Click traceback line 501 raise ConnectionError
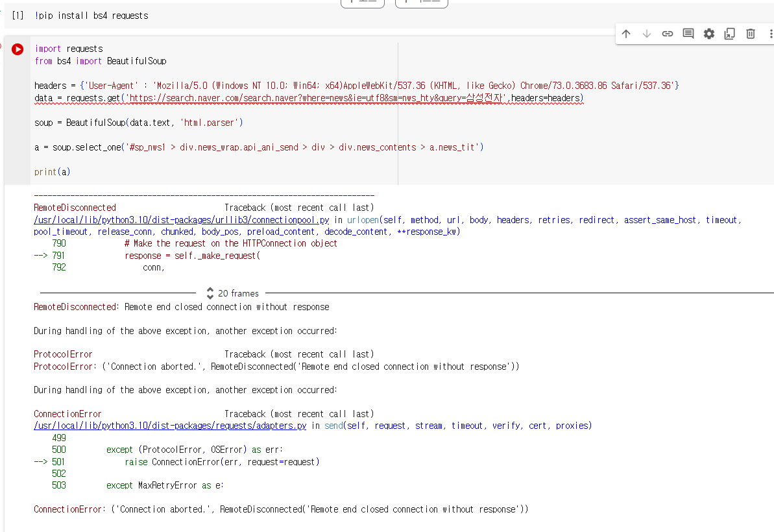The image size is (774, 532). coord(222,462)
